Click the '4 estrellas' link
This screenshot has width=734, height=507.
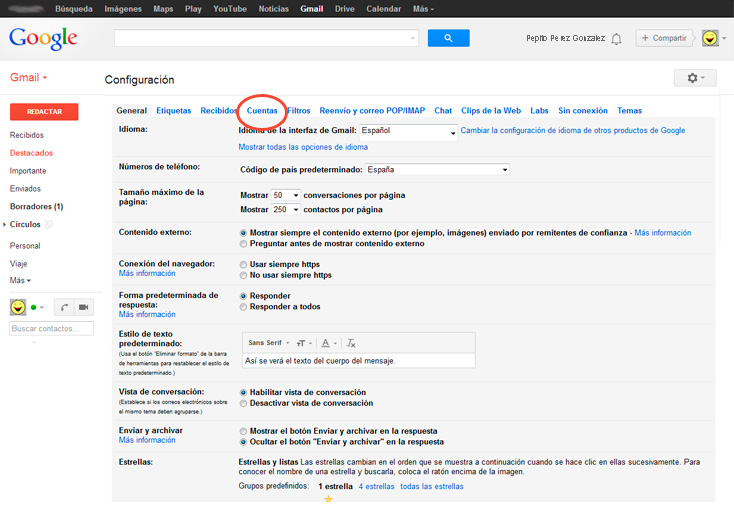(376, 486)
